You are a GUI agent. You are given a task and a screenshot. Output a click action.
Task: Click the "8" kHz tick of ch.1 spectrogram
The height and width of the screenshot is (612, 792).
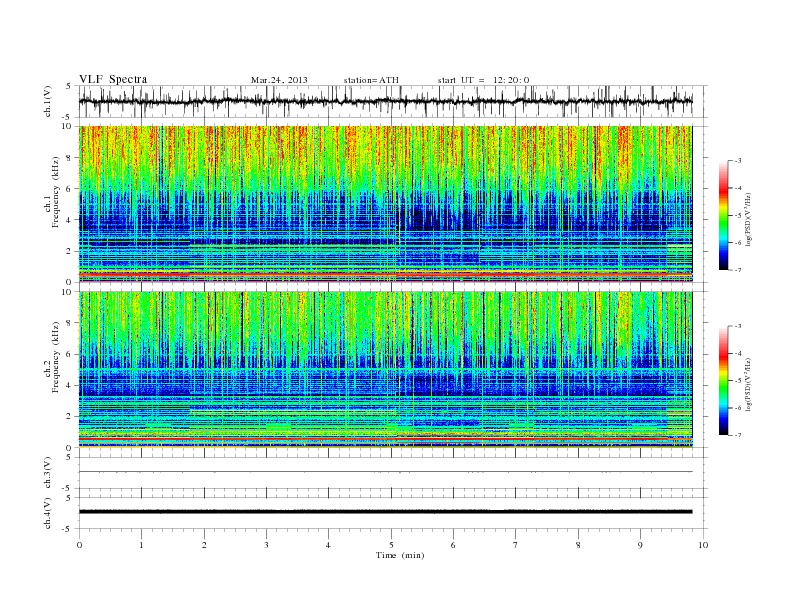[69, 158]
